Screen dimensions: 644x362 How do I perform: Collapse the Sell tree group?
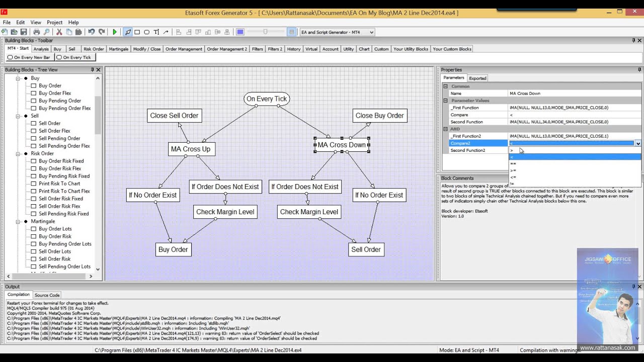point(18,116)
